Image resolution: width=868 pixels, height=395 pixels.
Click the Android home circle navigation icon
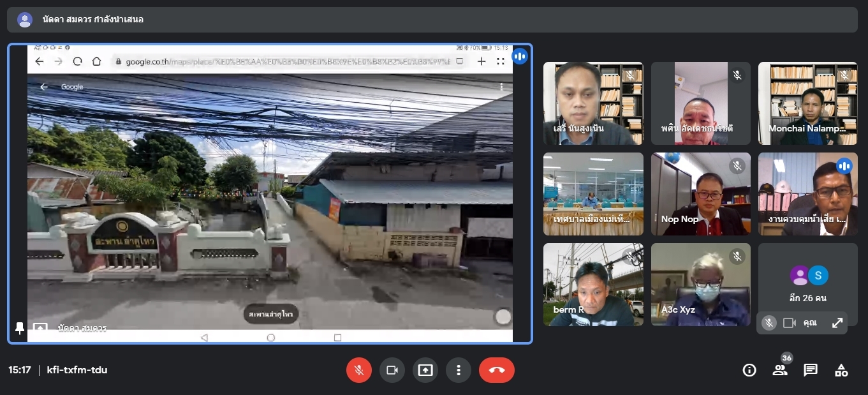(x=271, y=337)
